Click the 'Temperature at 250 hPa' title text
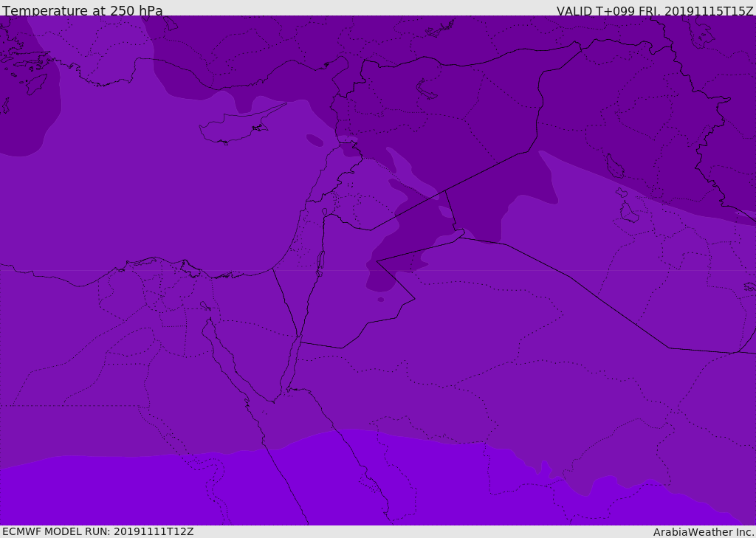The height and width of the screenshot is (538, 756). pyautogui.click(x=83, y=10)
